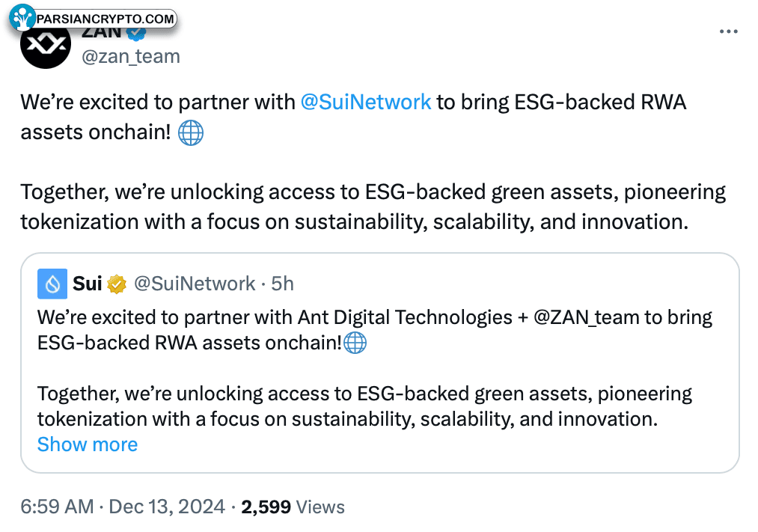Click ZAN's main tweet text about sustainability
Screen dimensions: 758x532
coord(373,207)
